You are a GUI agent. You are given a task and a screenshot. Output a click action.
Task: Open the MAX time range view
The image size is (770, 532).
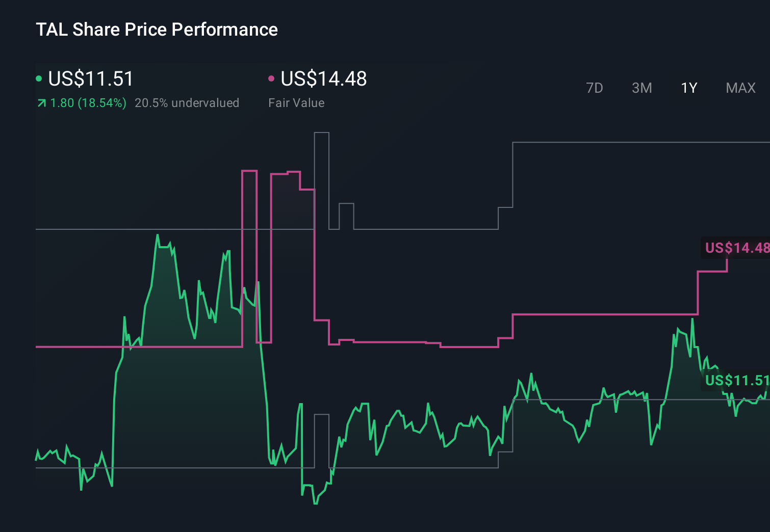pos(740,88)
